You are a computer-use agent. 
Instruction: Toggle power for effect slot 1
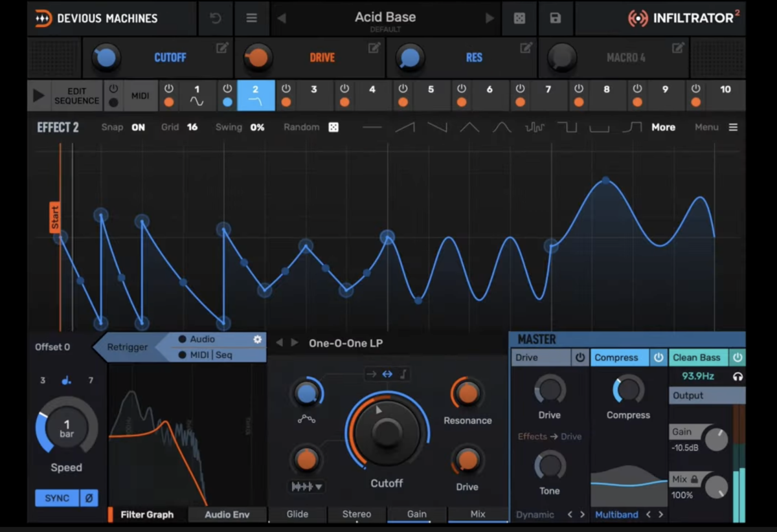(169, 89)
